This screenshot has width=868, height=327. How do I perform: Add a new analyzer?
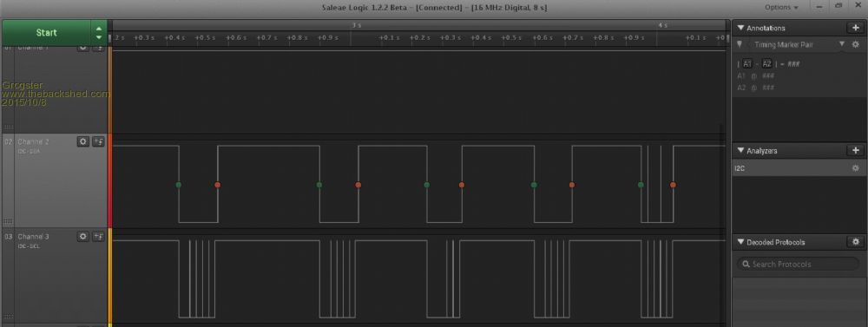click(x=855, y=151)
